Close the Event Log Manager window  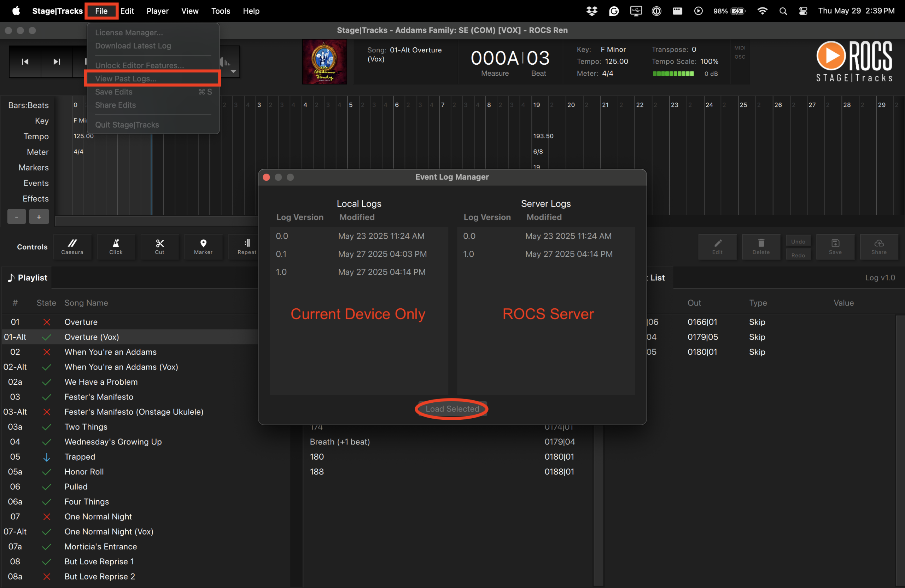(x=266, y=177)
